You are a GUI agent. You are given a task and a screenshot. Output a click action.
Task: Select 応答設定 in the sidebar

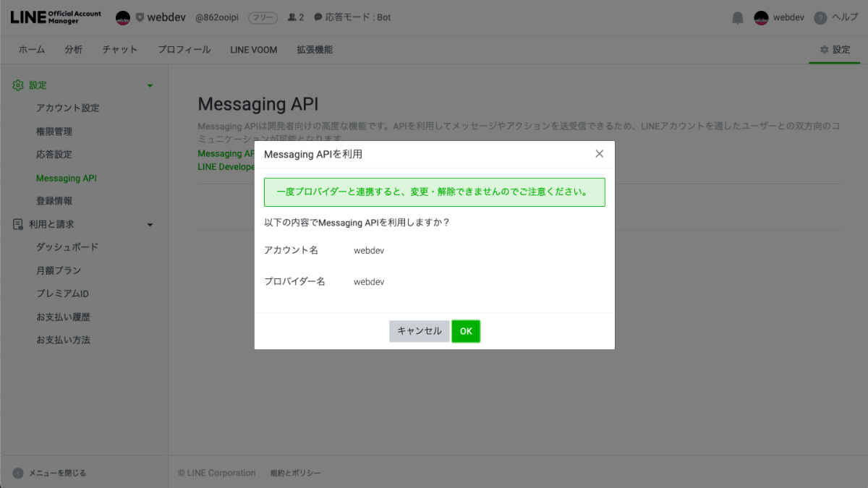pyautogui.click(x=54, y=155)
